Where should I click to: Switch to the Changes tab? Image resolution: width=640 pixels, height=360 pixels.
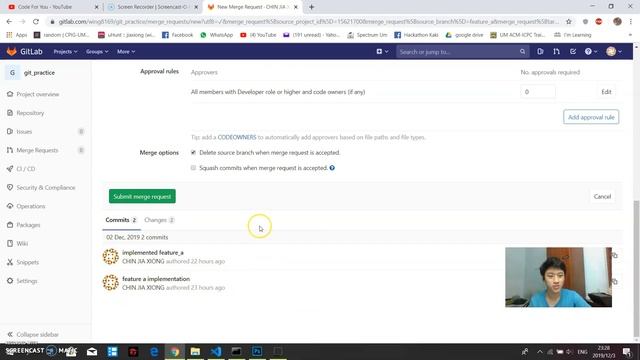click(159, 220)
